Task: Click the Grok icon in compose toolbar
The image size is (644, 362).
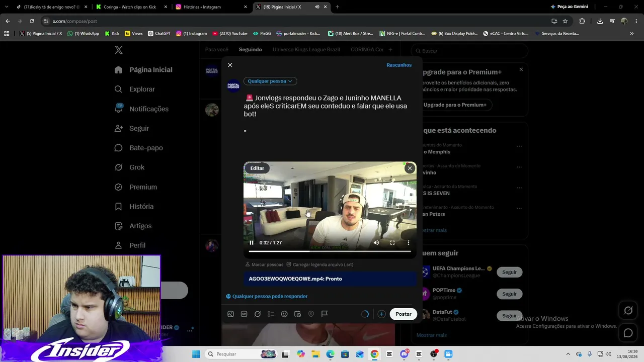Action: 258,314
